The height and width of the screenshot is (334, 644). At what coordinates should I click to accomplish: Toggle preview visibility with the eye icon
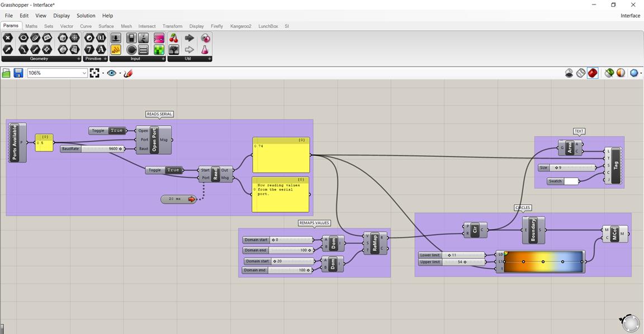tap(111, 73)
